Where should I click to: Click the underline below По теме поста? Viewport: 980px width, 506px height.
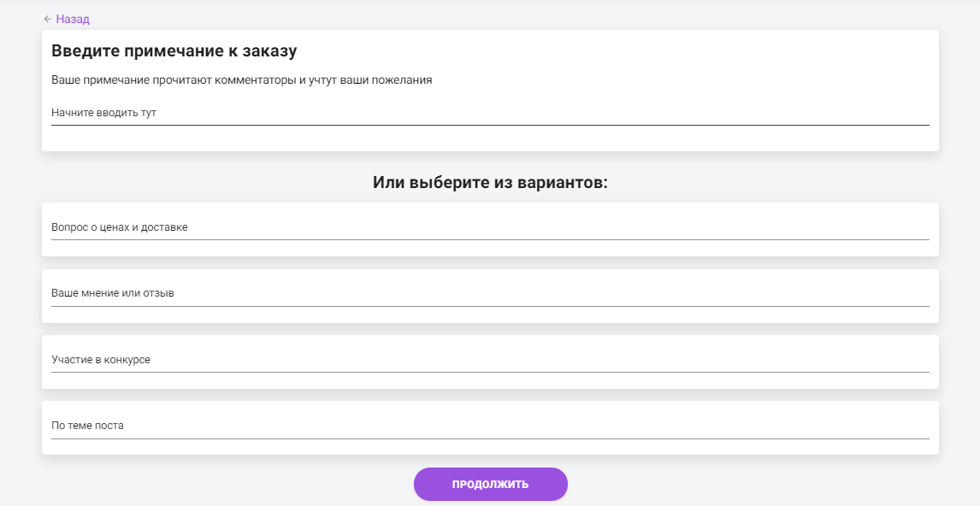point(490,438)
